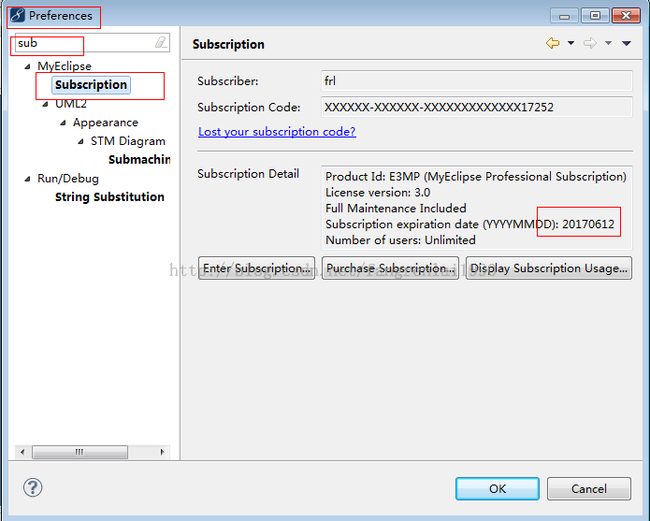The height and width of the screenshot is (521, 650).
Task: Select String Substitution preference page
Action: (109, 197)
